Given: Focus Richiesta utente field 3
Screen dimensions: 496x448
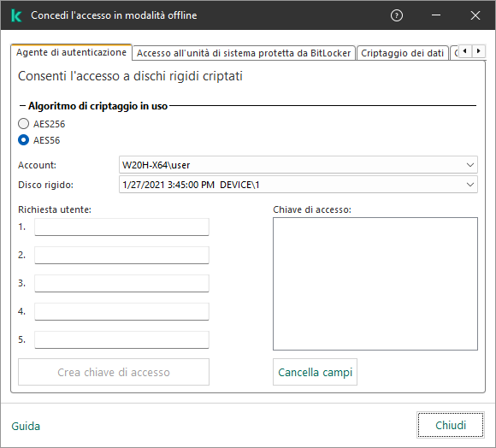Looking at the screenshot, I should click(121, 283).
